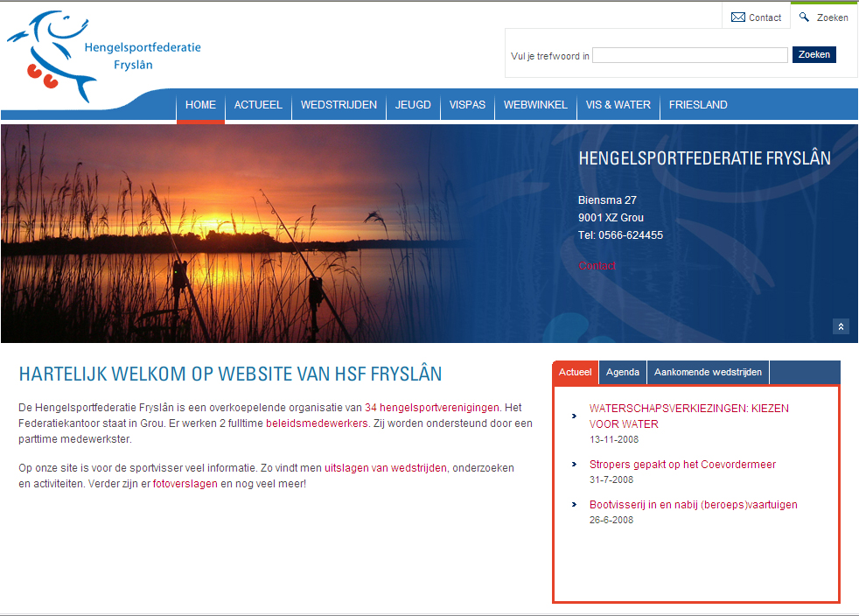The height and width of the screenshot is (616, 859).
Task: Click the arrow bullet before Waterschapsverkiezingen
Action: 574,416
